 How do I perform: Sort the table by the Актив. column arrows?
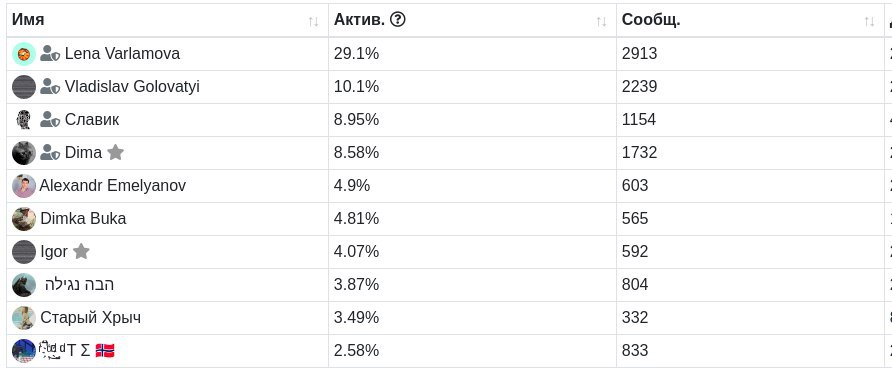tap(601, 22)
